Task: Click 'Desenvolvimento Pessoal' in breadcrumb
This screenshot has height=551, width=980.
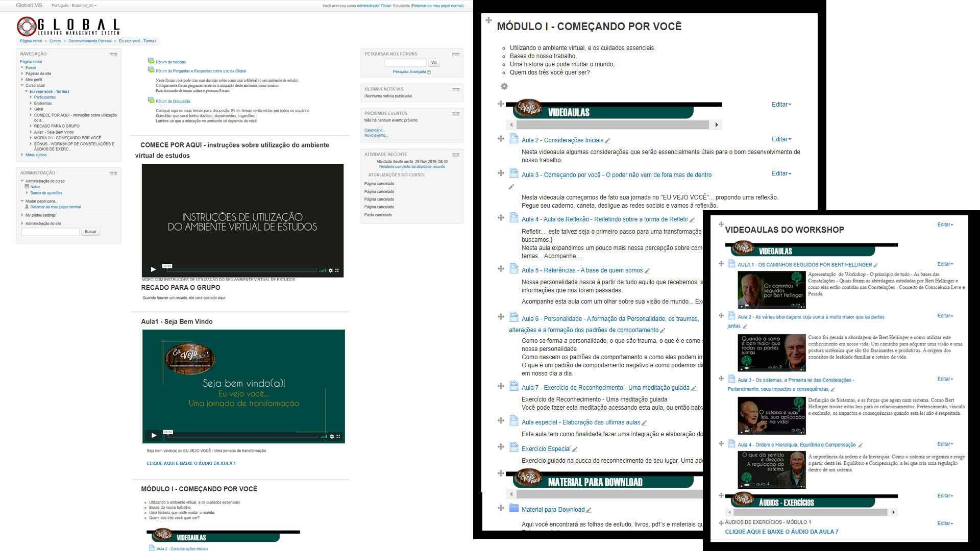Action: [x=90, y=41]
